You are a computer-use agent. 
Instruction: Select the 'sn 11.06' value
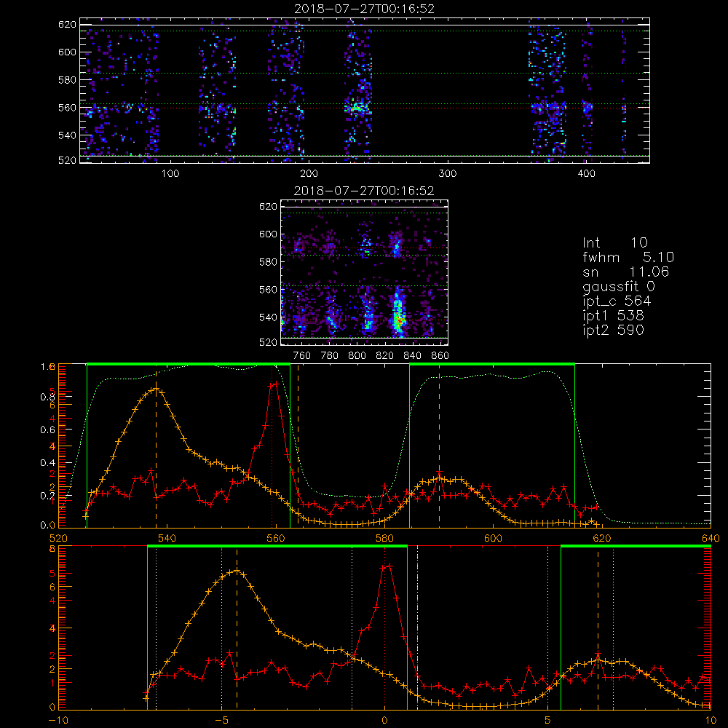click(649, 272)
